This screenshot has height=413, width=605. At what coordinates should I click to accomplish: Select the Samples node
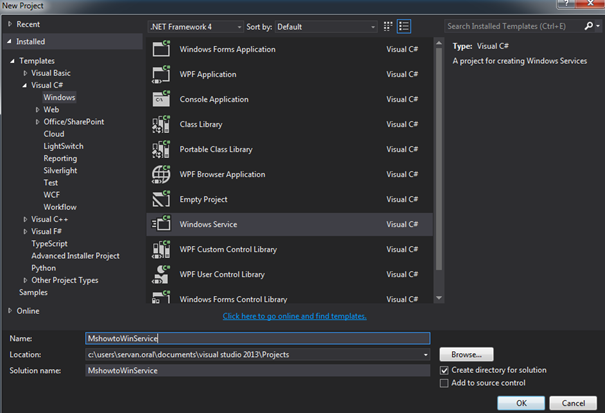(x=33, y=293)
